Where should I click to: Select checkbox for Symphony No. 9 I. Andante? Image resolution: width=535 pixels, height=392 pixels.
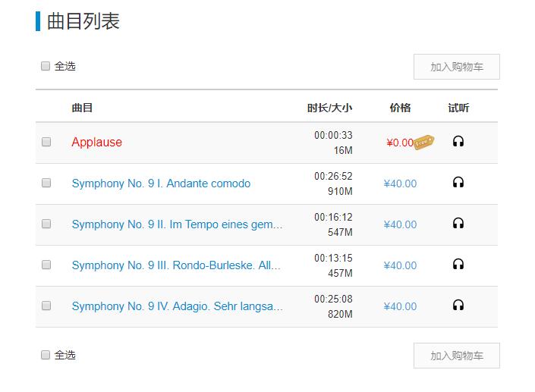coord(46,183)
